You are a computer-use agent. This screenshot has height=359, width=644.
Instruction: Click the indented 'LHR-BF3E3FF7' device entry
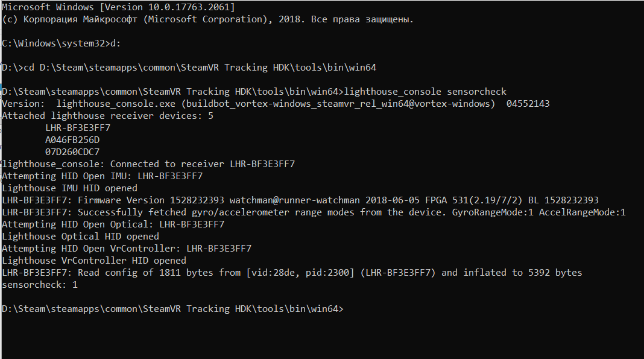[x=78, y=128]
